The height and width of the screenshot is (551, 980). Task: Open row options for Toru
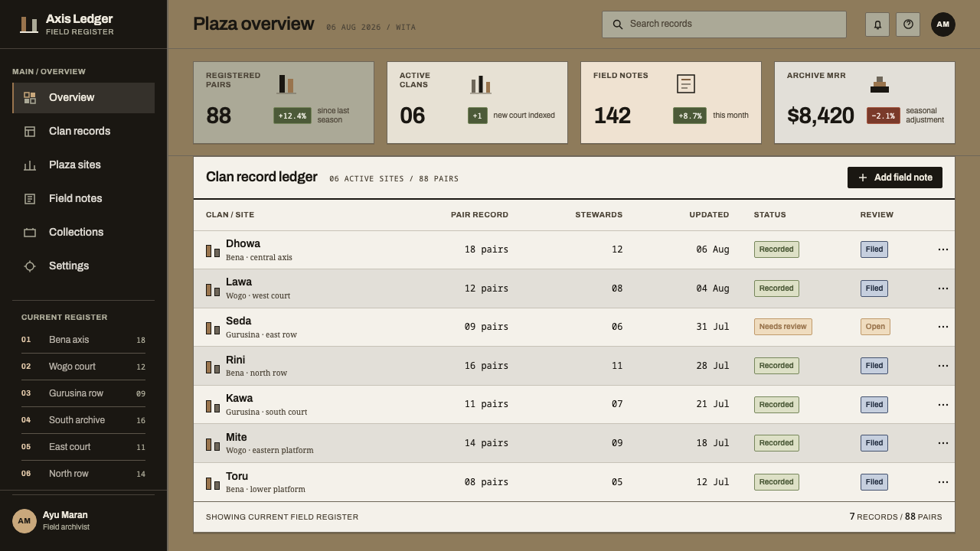coord(943,482)
